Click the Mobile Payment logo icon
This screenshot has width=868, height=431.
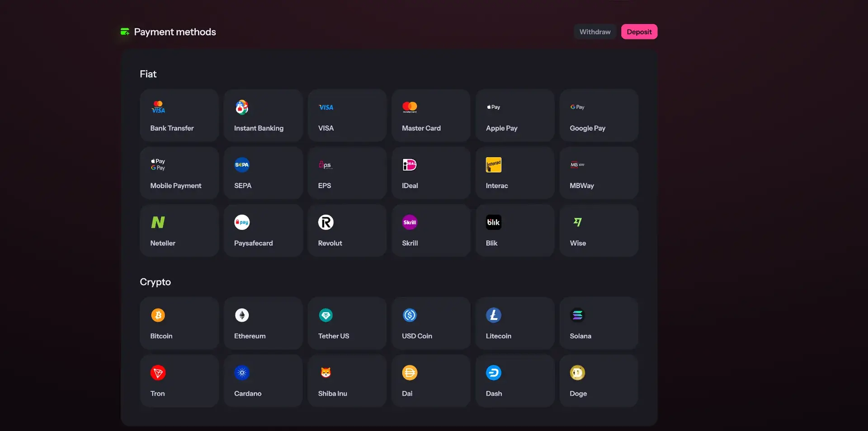pos(158,164)
